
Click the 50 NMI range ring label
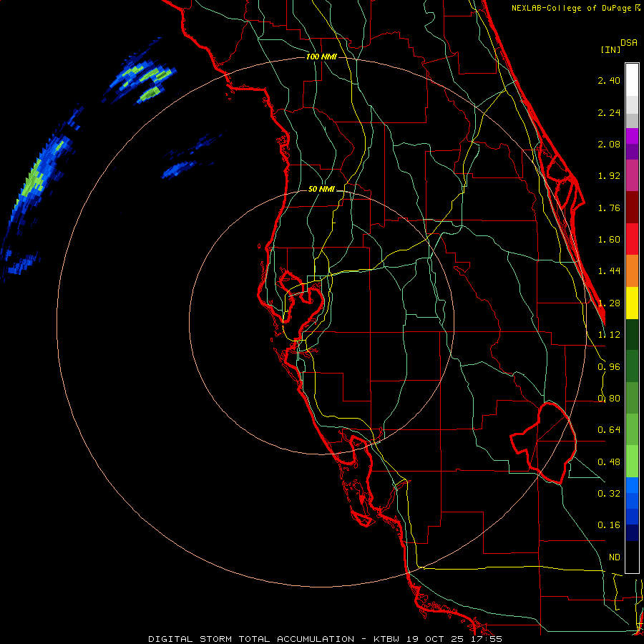coord(321,190)
